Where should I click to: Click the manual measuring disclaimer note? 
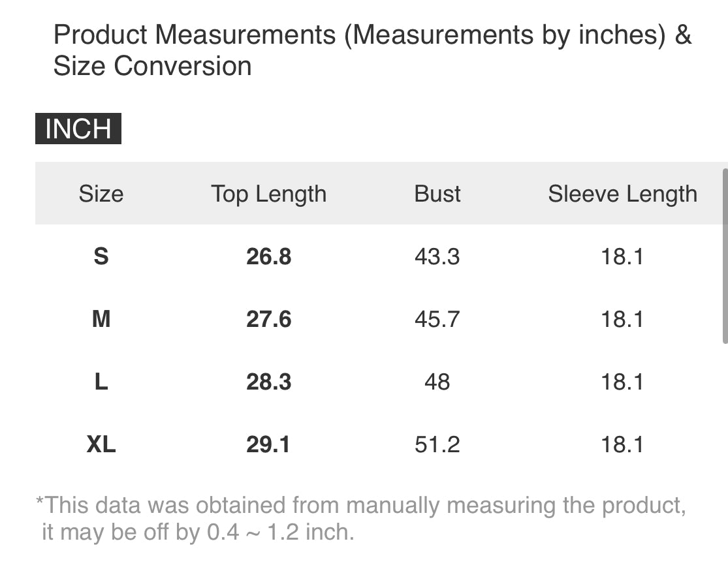[360, 519]
